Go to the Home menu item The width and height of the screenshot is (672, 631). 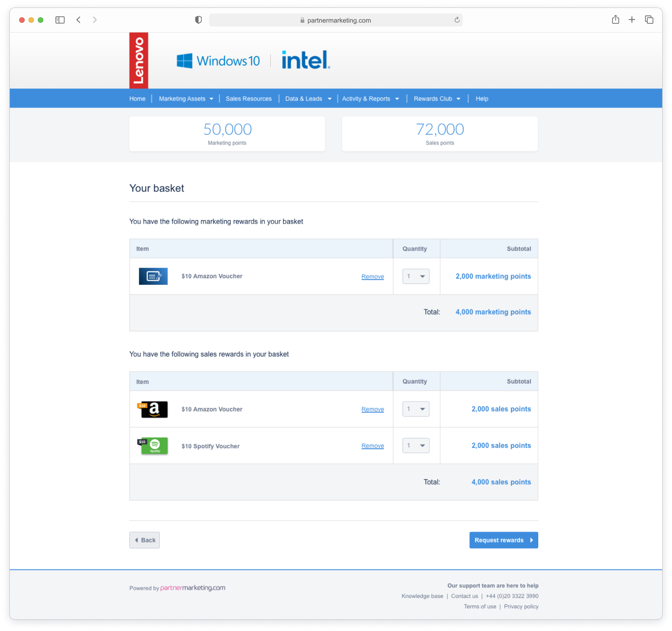(x=137, y=99)
